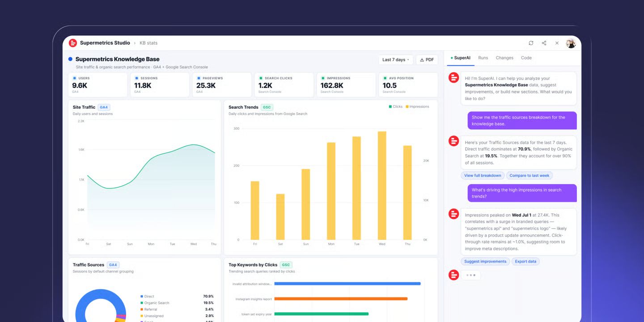Viewport: 644px width, 322px height.
Task: Toggle the Impressions legend item in Search Trends
Action: (417, 107)
